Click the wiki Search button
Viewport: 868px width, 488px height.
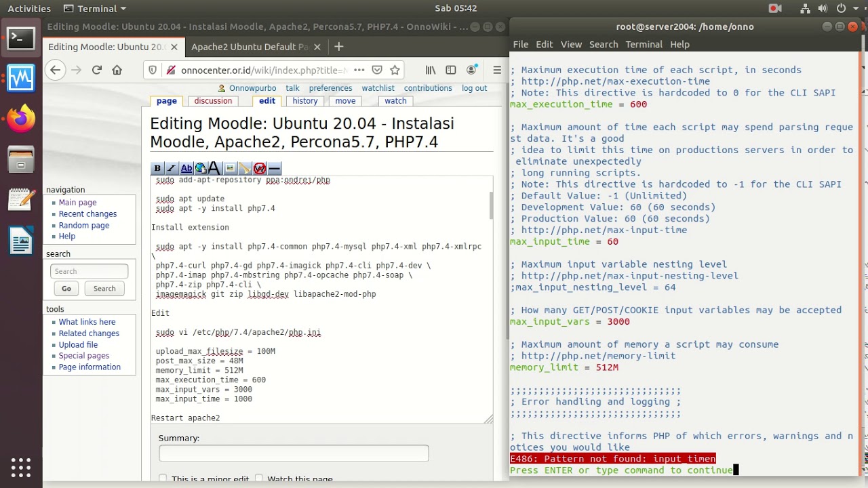tap(104, 289)
